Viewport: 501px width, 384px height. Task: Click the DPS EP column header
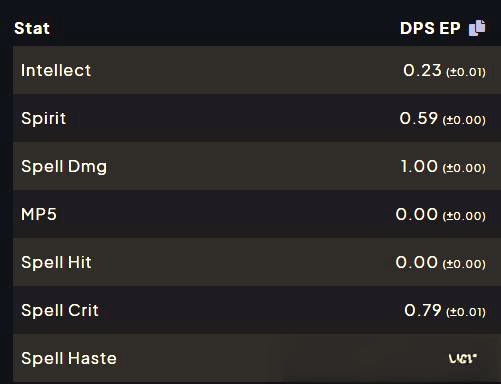430,28
